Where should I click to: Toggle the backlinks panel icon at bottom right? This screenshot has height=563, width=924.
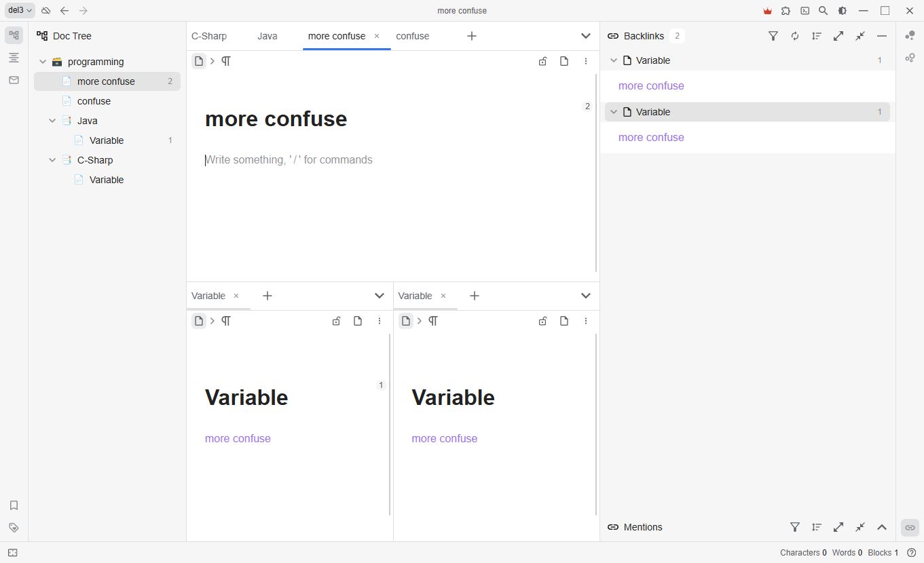click(x=910, y=528)
